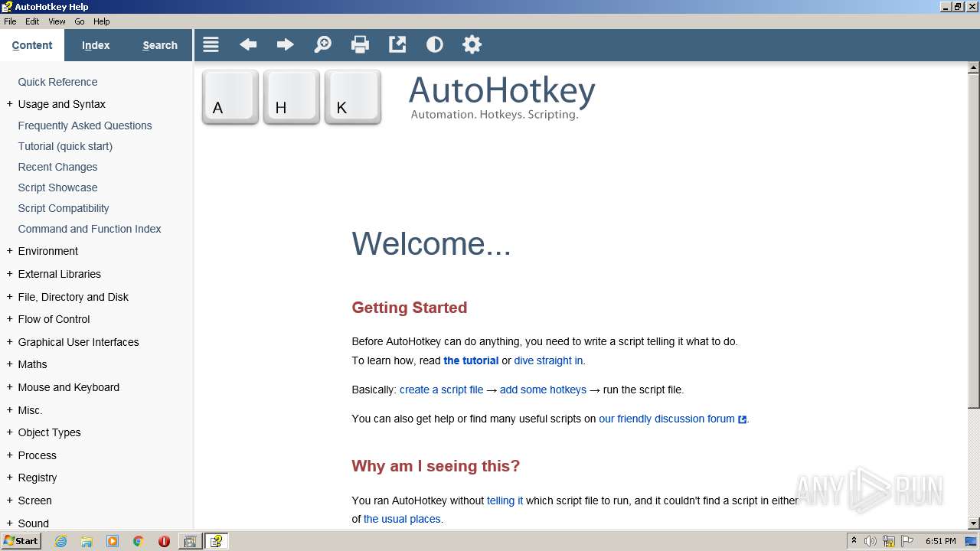Print the page using the printer icon
The image size is (980, 551).
pyautogui.click(x=360, y=45)
